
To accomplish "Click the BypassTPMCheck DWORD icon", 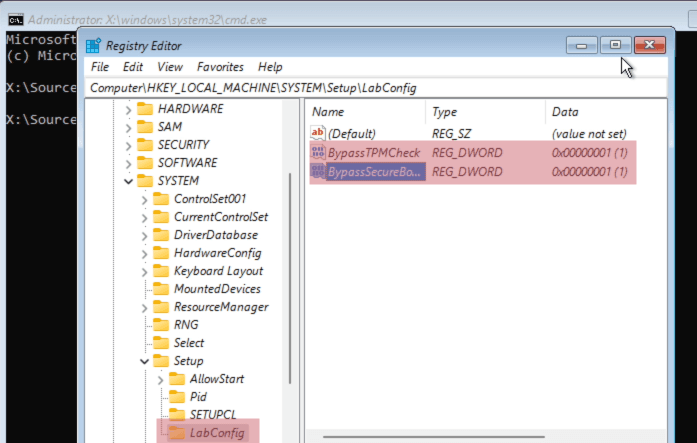I will pos(318,152).
